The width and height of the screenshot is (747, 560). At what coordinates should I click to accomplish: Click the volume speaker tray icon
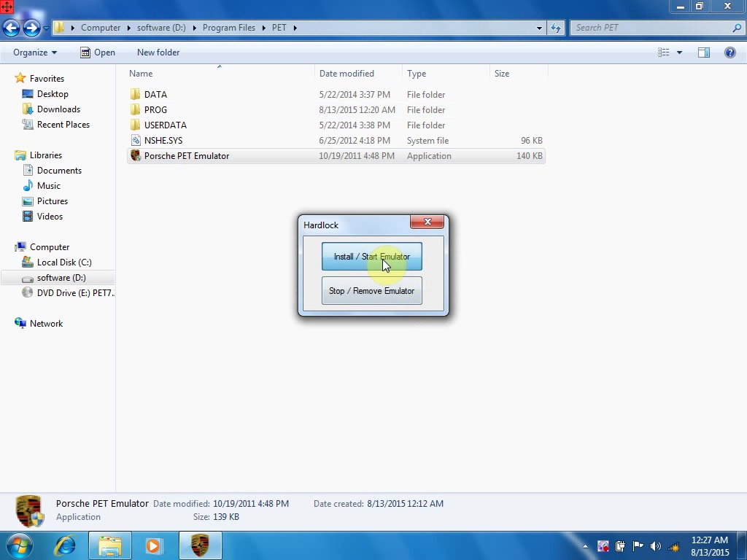[x=655, y=546]
